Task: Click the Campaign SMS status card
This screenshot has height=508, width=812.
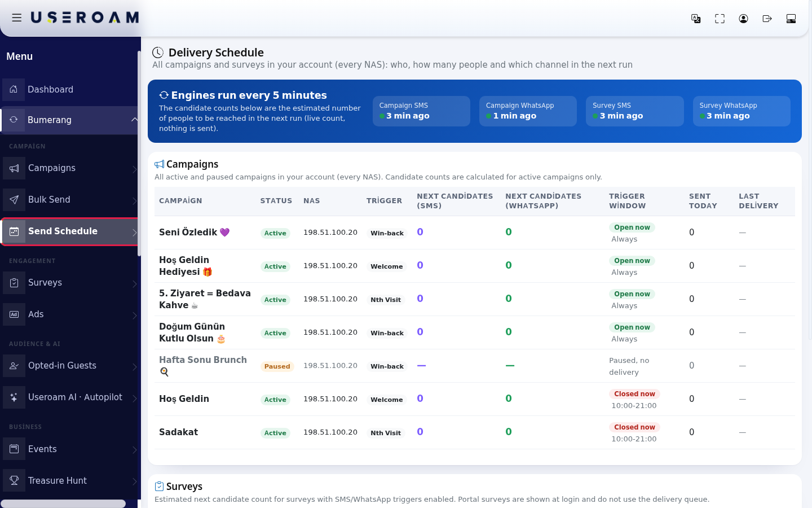Action: pyautogui.click(x=421, y=111)
